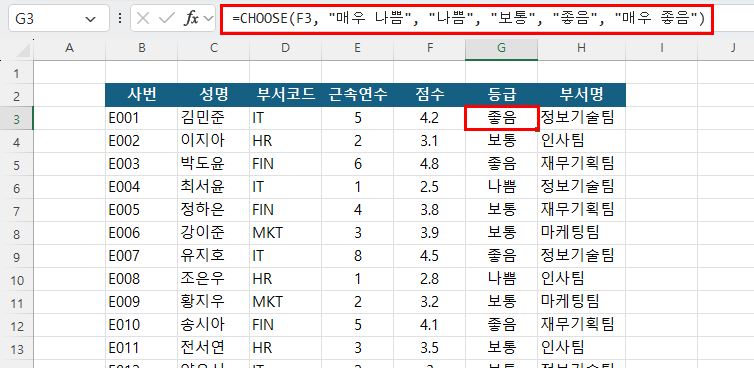The height and width of the screenshot is (368, 754).
Task: Select 마케팅팀 cell in E009 row
Action: (582, 302)
